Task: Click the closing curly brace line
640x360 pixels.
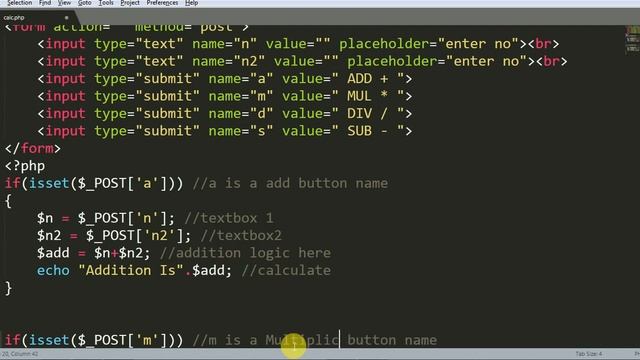Action: (8, 288)
